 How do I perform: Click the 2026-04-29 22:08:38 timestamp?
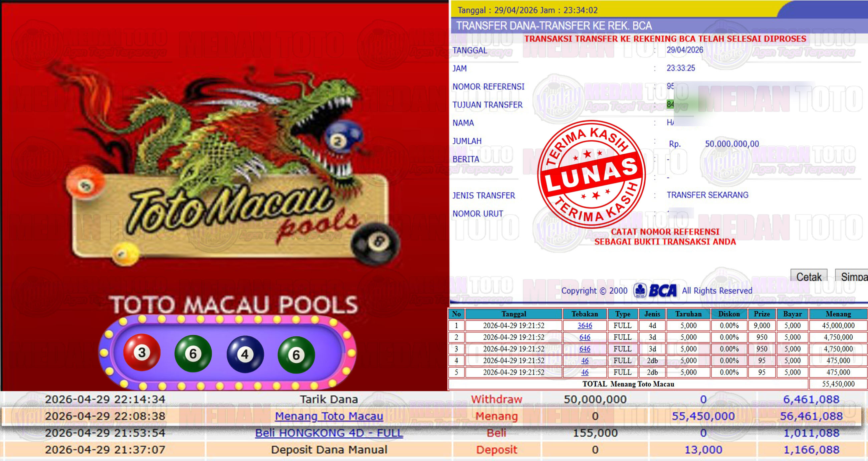click(x=105, y=416)
